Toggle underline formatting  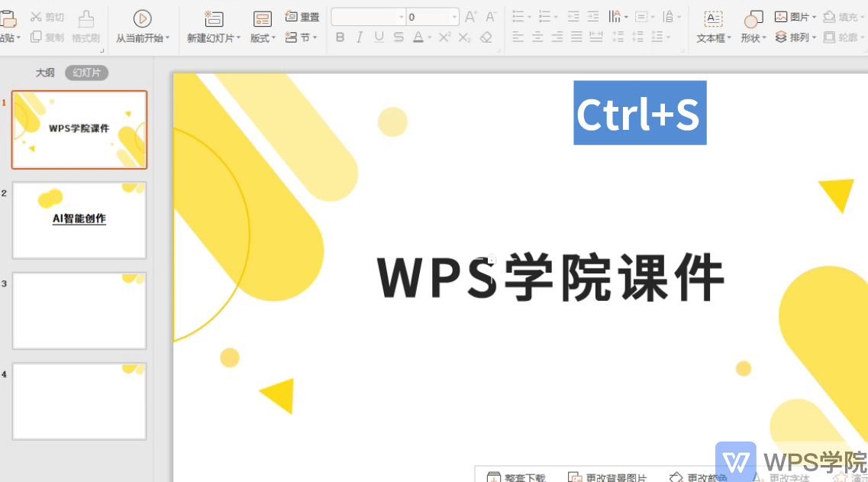[x=379, y=37]
